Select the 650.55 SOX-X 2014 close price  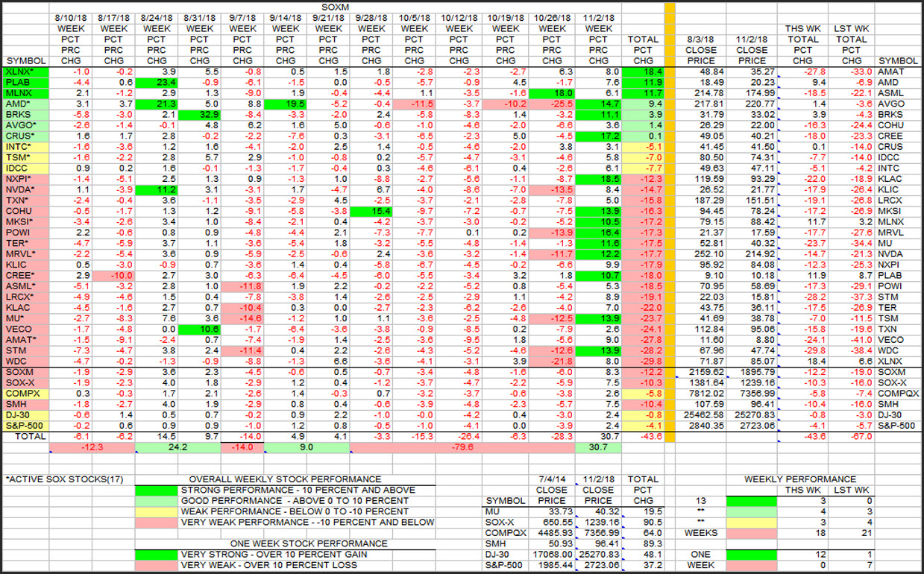[553, 523]
